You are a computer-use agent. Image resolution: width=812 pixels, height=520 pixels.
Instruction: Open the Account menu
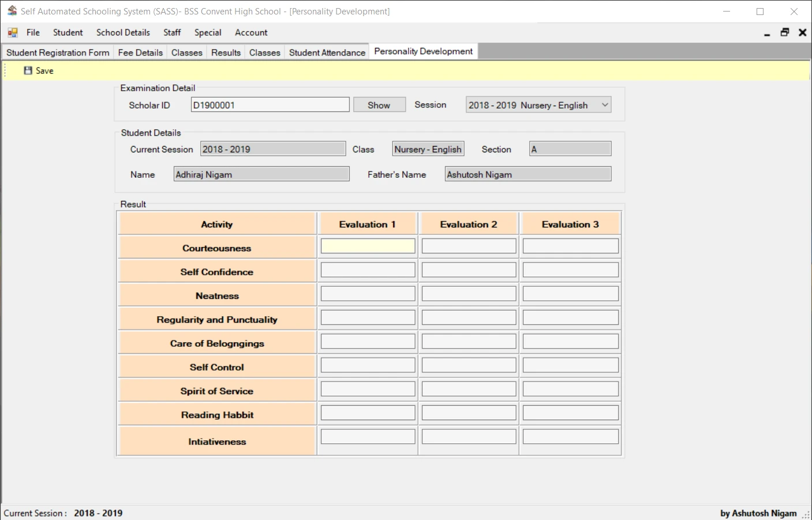pyautogui.click(x=251, y=32)
